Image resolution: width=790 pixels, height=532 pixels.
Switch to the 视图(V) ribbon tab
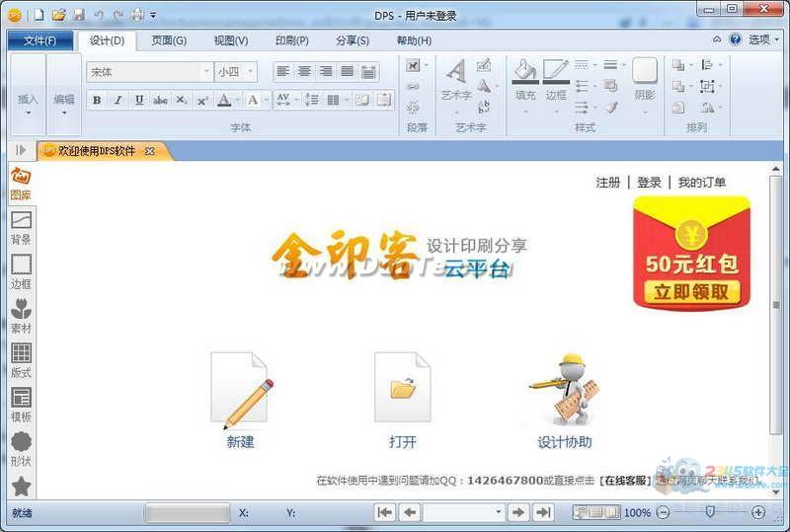tap(231, 40)
